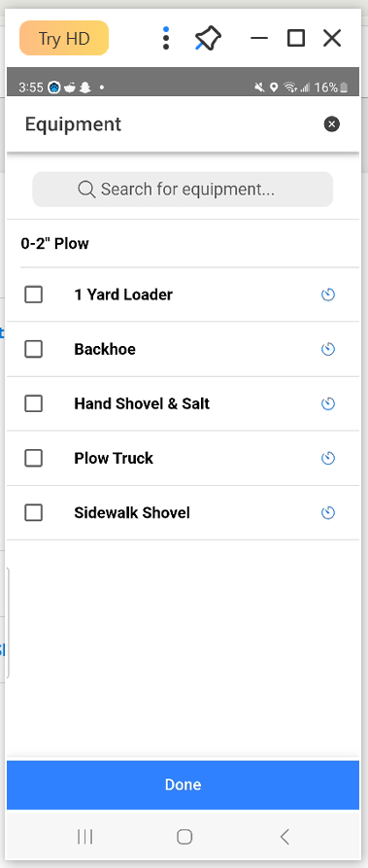Tap the Android back navigation arrow
This screenshot has height=868, width=368.
click(284, 837)
